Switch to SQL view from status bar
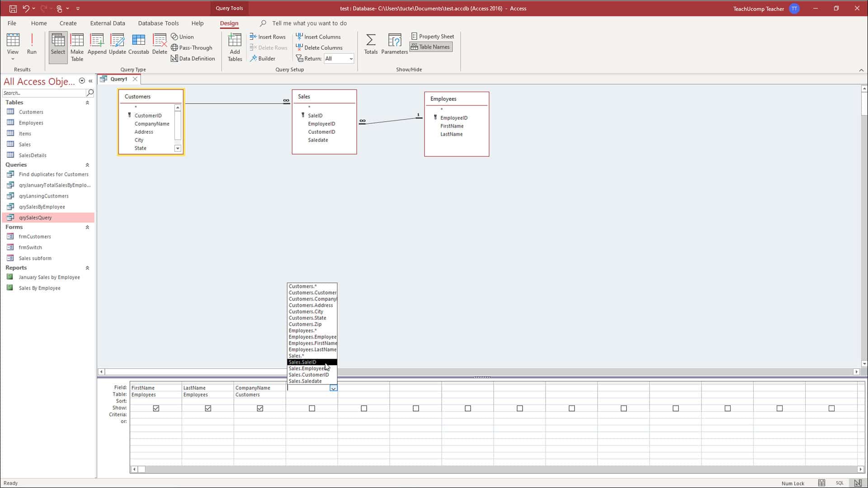The width and height of the screenshot is (868, 488). coord(840,483)
